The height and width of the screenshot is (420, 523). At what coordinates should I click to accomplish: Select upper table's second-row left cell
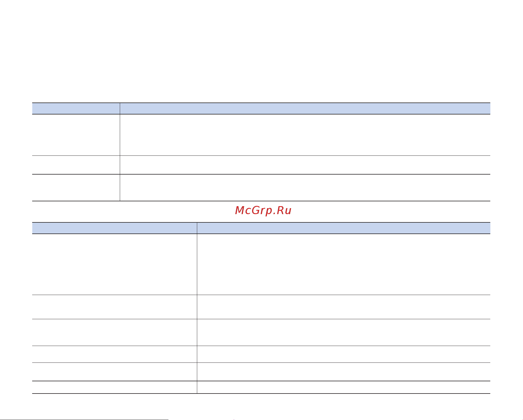click(x=76, y=165)
